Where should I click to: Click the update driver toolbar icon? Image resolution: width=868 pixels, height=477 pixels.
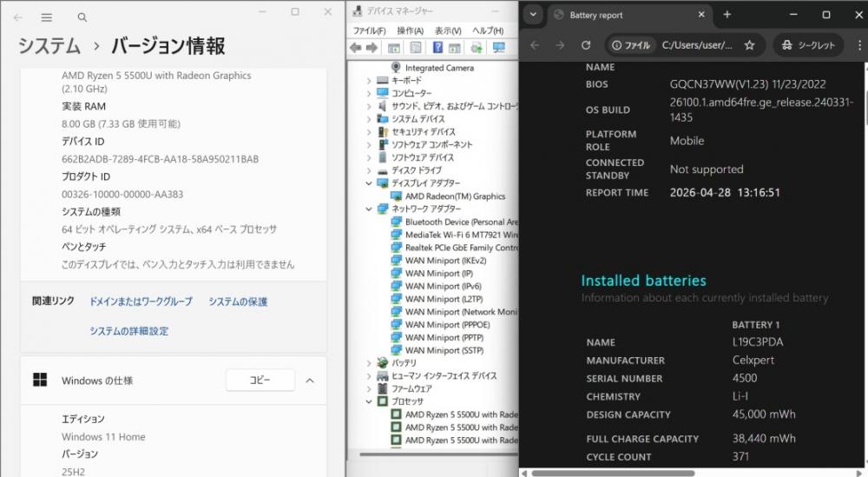pyautogui.click(x=476, y=48)
